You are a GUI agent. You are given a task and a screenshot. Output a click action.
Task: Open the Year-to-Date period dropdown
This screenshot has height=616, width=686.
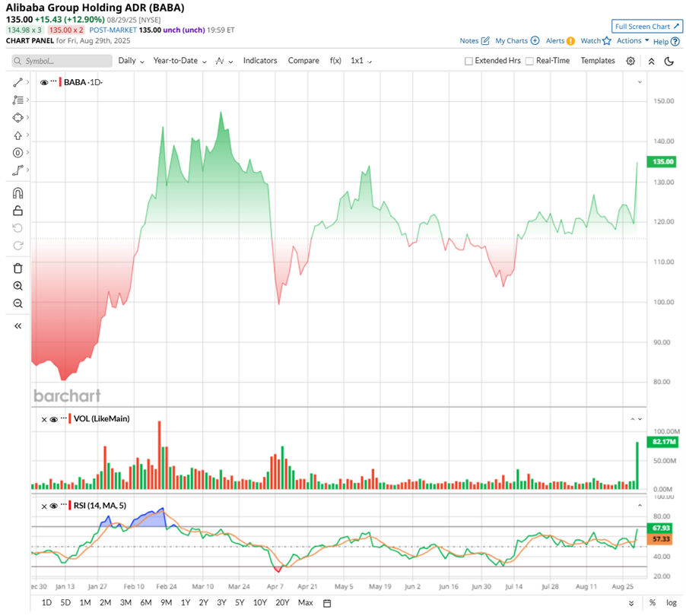(x=179, y=61)
